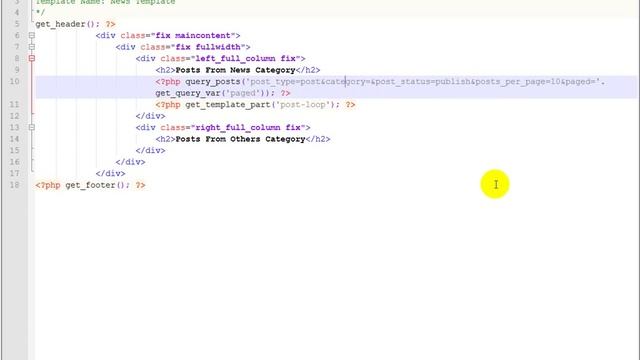The height and width of the screenshot is (360, 640).
Task: Click get_template_part('post-loop') on line 11
Action: [x=262, y=104]
